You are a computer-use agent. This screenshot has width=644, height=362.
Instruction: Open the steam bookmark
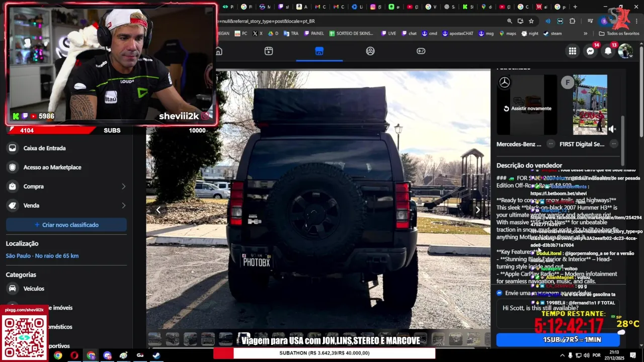tap(552, 34)
